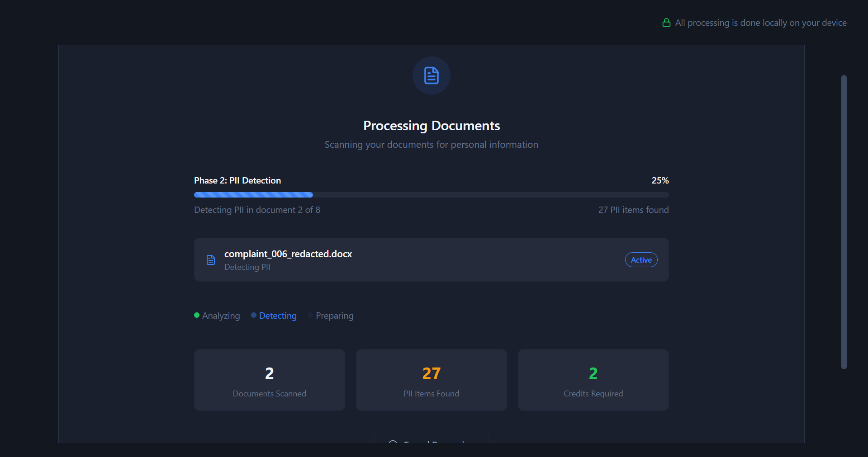This screenshot has height=457, width=868.
Task: Click the blue Detecting status dot
Action: (x=254, y=315)
